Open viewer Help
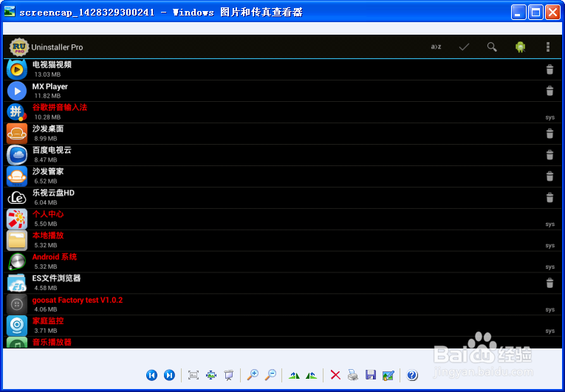565x392 pixels. pos(412,375)
